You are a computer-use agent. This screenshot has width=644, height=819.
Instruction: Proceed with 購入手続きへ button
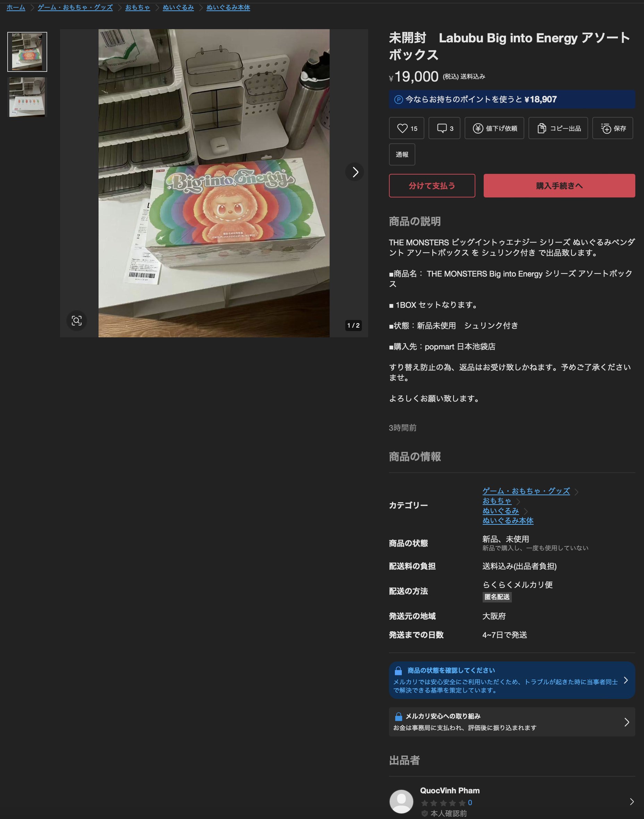click(x=559, y=186)
